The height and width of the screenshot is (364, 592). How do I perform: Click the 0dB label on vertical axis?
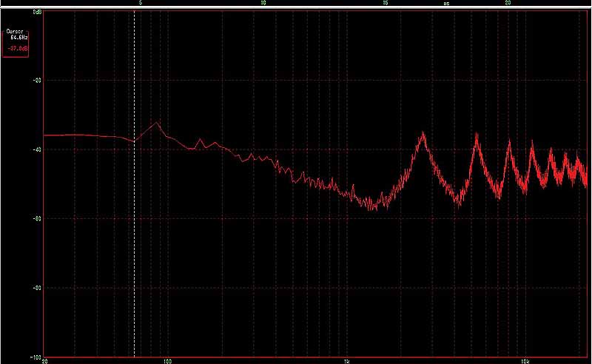coord(37,13)
